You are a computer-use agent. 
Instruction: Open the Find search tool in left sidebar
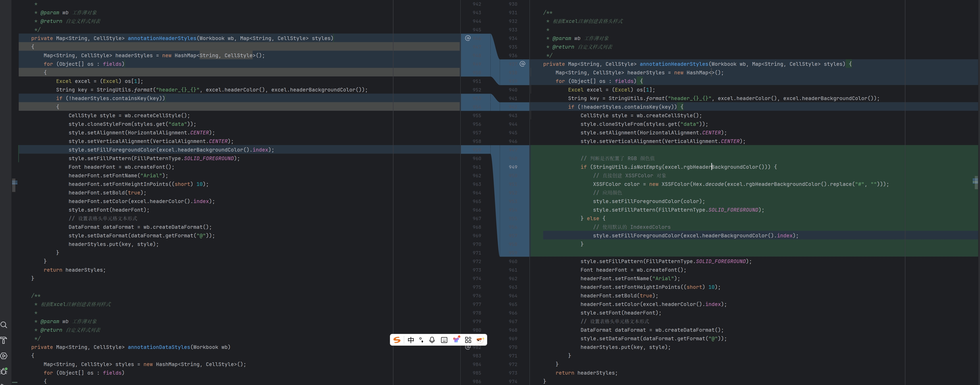coord(4,324)
